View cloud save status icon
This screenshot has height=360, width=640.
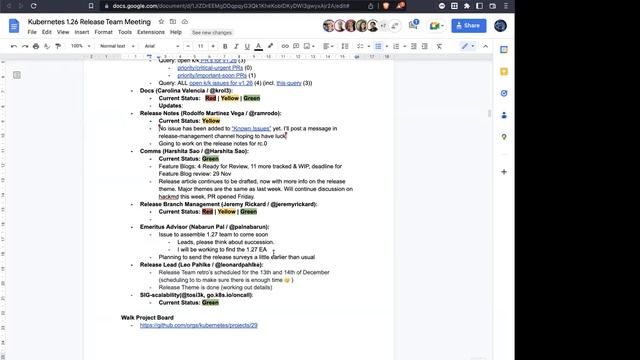[185, 22]
